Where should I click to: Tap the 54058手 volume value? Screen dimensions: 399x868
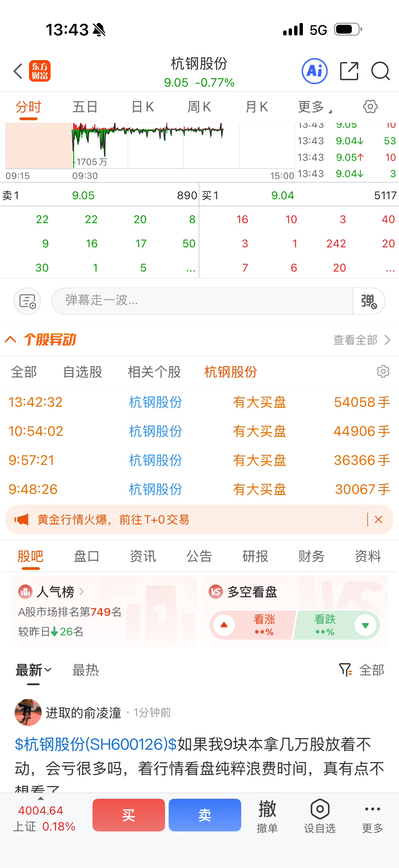tap(362, 402)
